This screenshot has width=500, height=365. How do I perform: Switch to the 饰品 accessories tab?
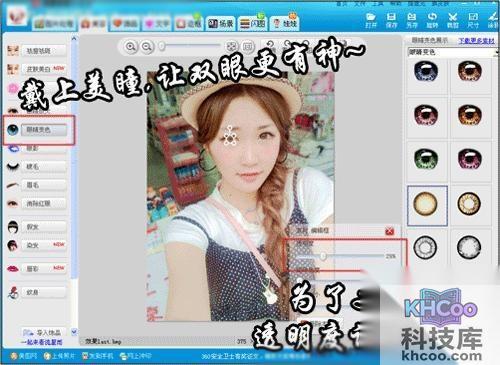tap(125, 24)
